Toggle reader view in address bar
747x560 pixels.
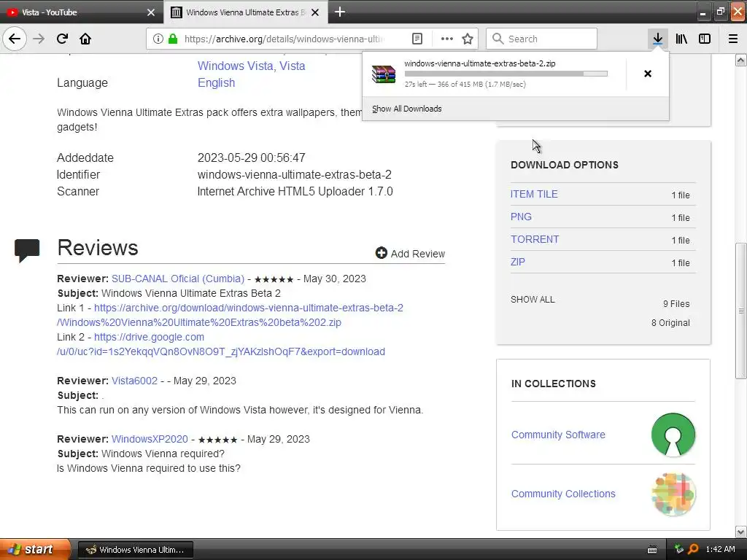[x=417, y=39]
